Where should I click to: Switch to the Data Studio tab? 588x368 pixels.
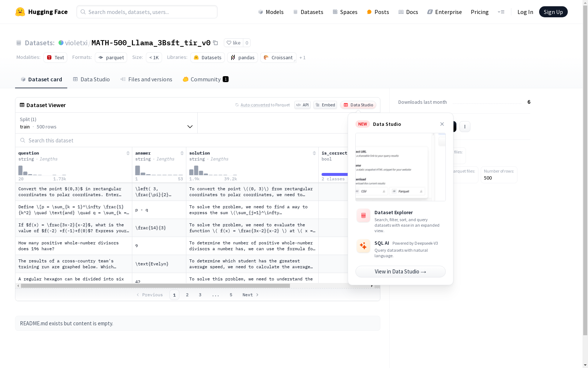pyautogui.click(x=91, y=79)
